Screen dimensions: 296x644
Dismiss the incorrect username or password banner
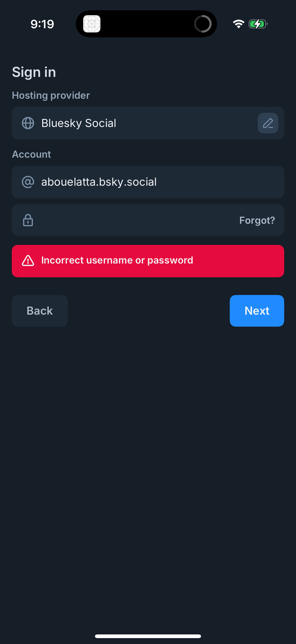point(148,261)
